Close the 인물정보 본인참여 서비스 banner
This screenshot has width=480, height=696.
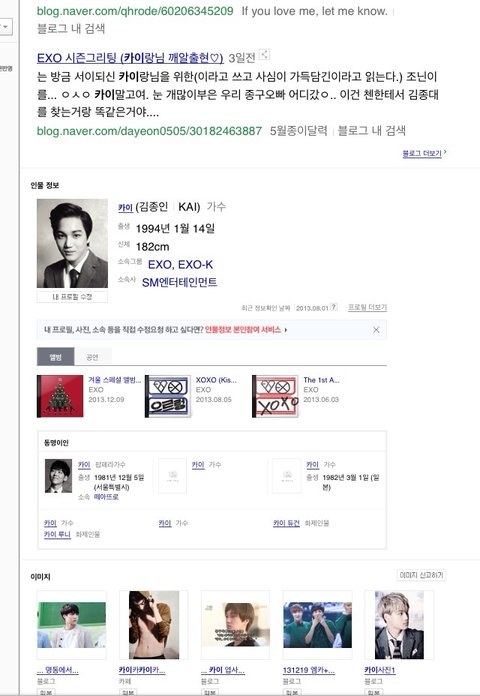tap(376, 330)
